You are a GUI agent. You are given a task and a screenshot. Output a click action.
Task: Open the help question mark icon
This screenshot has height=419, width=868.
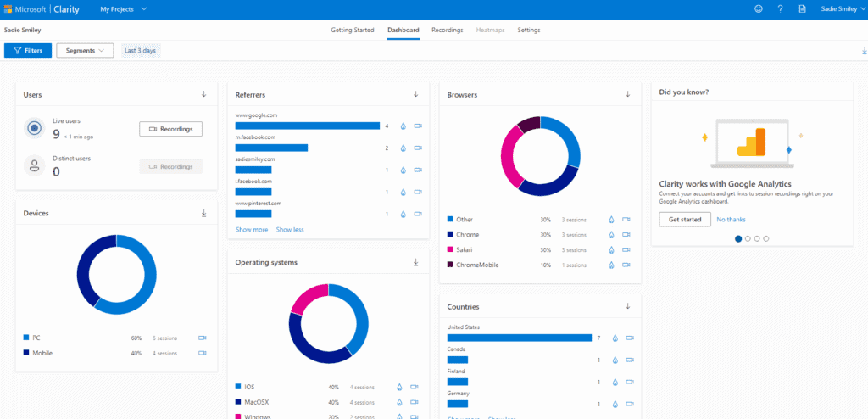pyautogui.click(x=780, y=8)
